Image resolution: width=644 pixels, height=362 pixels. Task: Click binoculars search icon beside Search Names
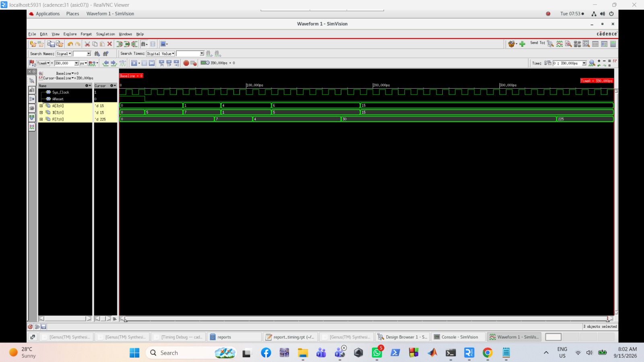click(97, 54)
